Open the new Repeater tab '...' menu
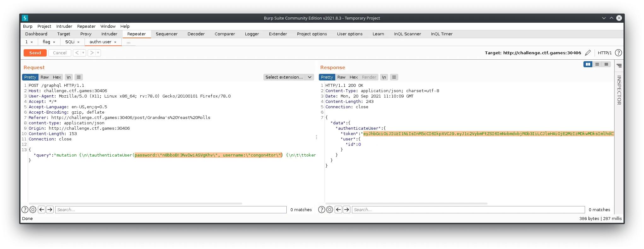The width and height of the screenshot is (644, 249). tap(128, 42)
